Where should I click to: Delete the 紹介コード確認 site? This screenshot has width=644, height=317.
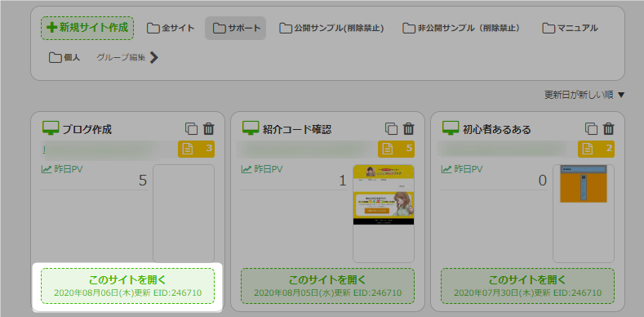click(409, 129)
